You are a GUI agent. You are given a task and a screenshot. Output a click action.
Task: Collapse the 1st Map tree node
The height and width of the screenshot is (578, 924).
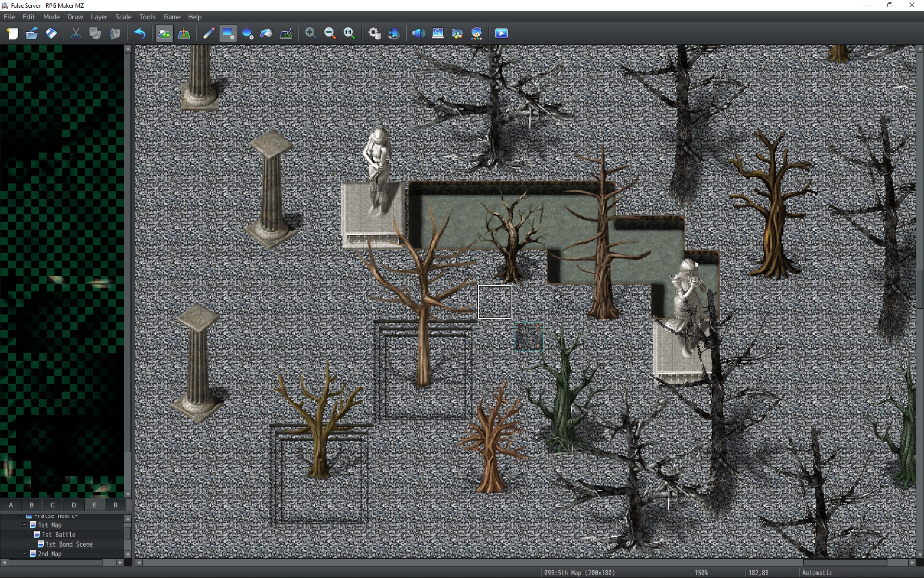tap(25, 525)
